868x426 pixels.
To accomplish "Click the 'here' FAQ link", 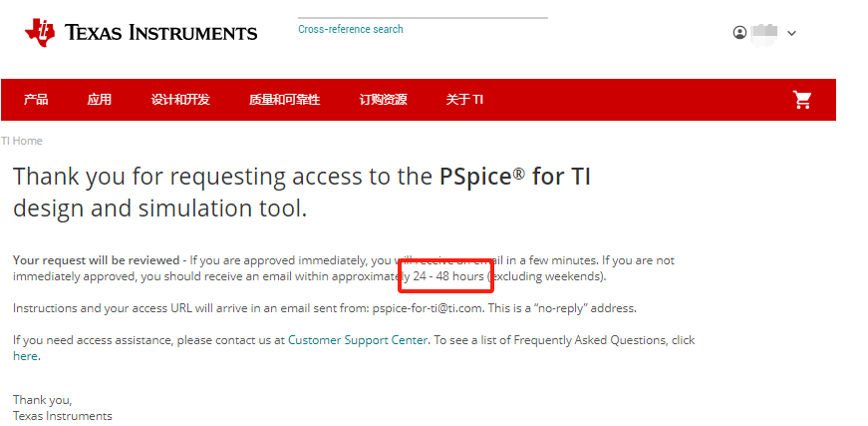I will (25, 356).
